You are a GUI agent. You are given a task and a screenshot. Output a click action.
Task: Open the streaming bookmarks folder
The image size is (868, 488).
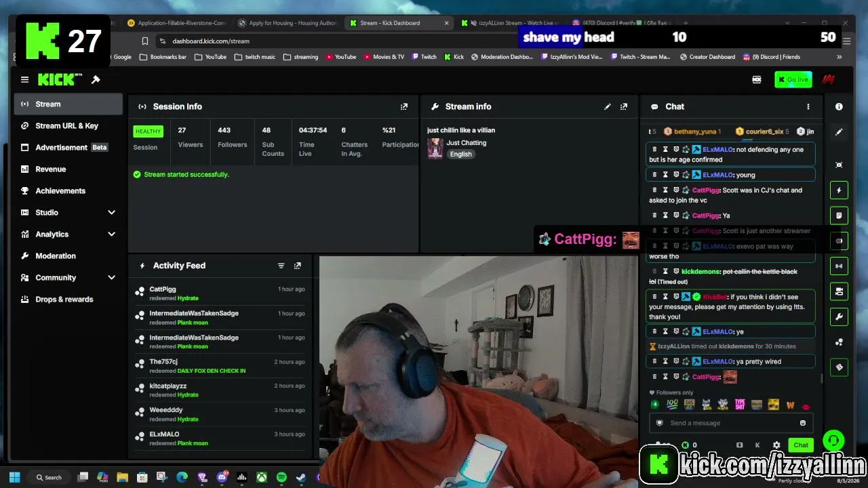point(301,57)
